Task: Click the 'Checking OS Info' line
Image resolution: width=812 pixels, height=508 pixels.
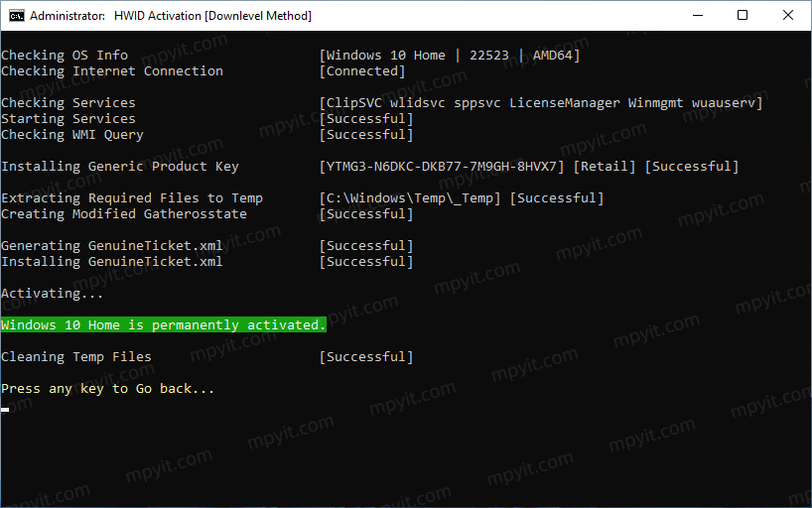Action: point(65,55)
